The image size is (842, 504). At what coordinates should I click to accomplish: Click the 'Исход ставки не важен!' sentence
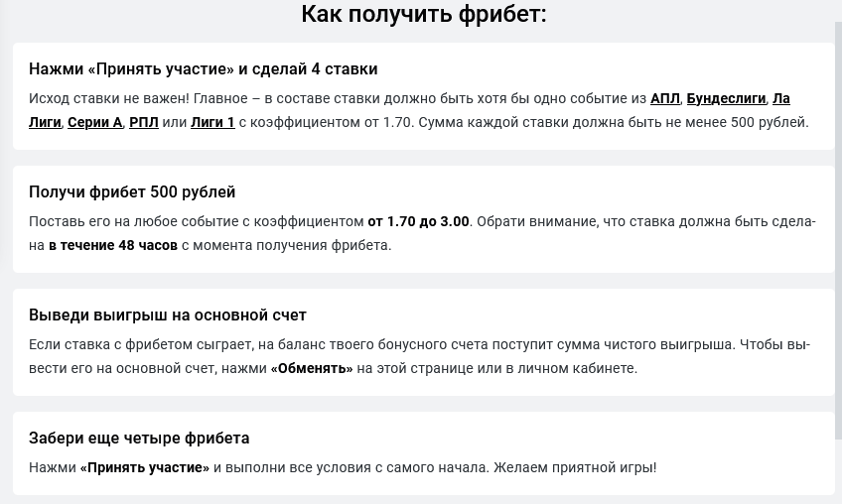point(109,98)
